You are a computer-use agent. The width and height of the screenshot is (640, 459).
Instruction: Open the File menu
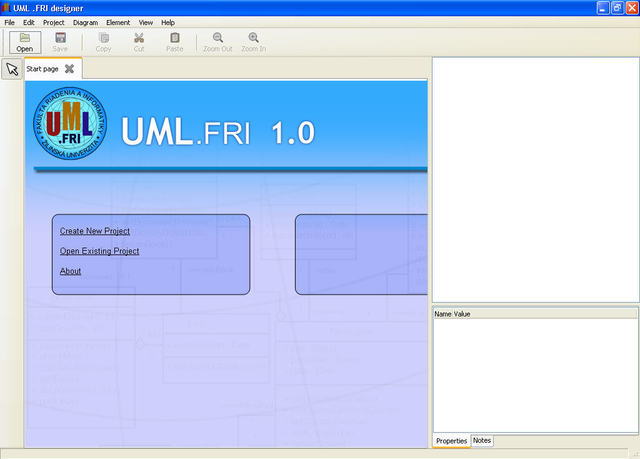[x=9, y=22]
